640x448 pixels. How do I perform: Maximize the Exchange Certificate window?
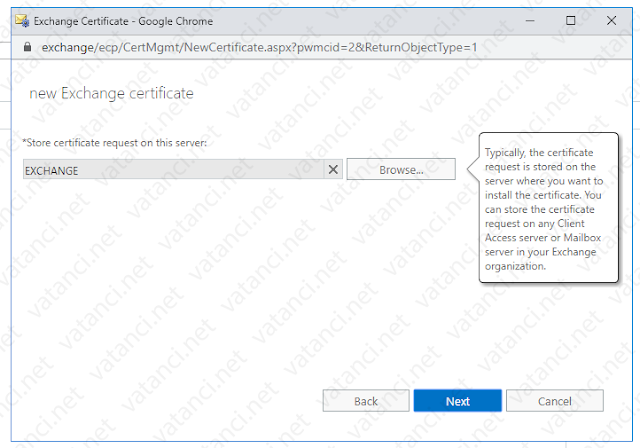[x=571, y=21]
